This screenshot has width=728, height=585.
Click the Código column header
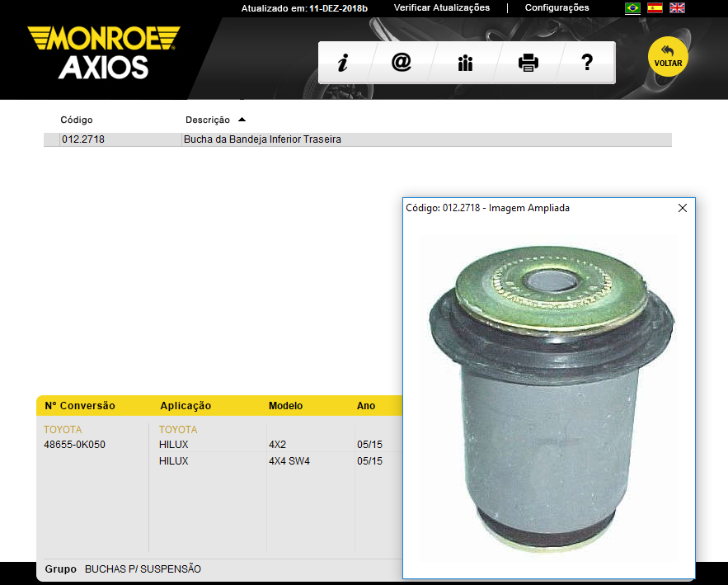[x=77, y=120]
